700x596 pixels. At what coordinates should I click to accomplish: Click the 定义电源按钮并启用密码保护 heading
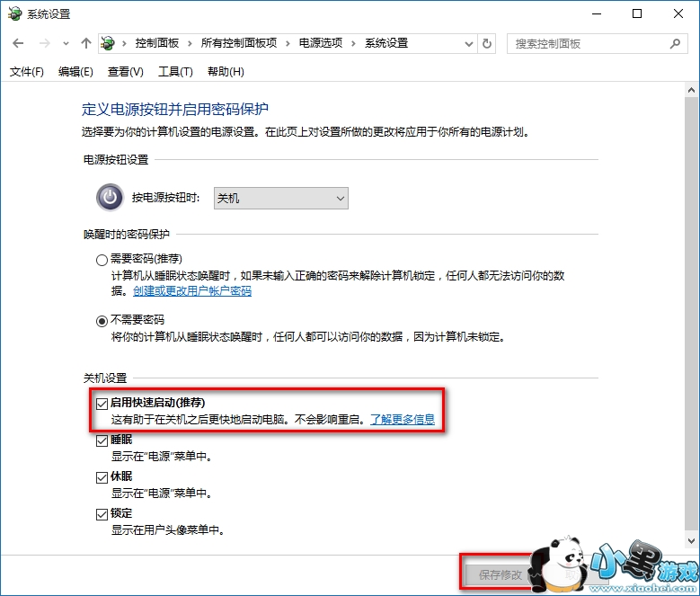coord(175,110)
